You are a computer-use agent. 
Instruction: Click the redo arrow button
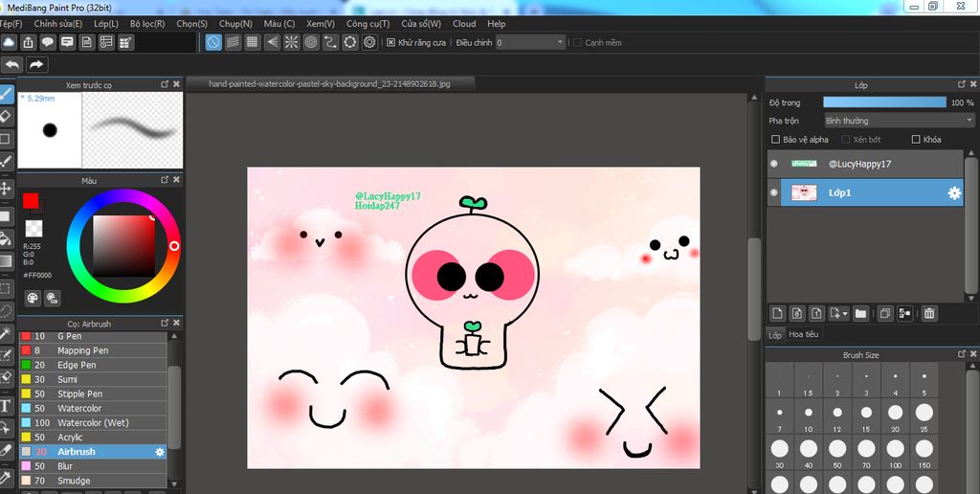click(36, 65)
